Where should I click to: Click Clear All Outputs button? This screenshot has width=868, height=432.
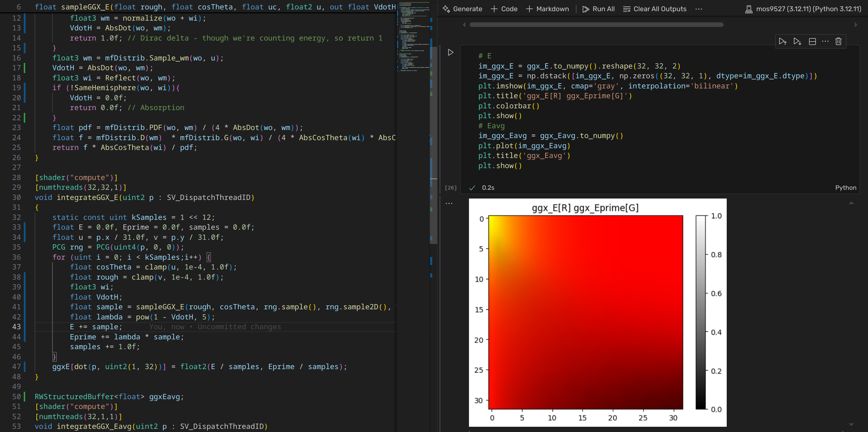pyautogui.click(x=655, y=9)
